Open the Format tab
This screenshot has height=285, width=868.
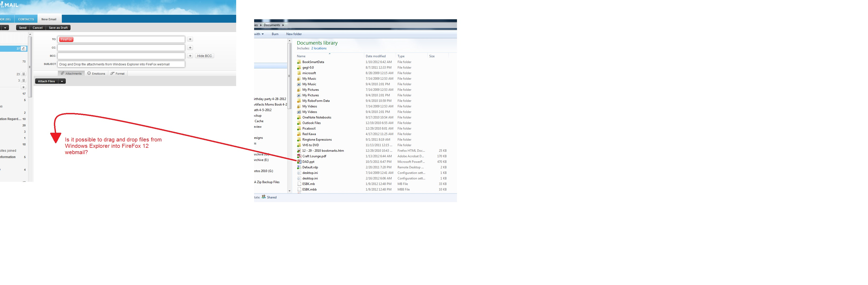118,74
